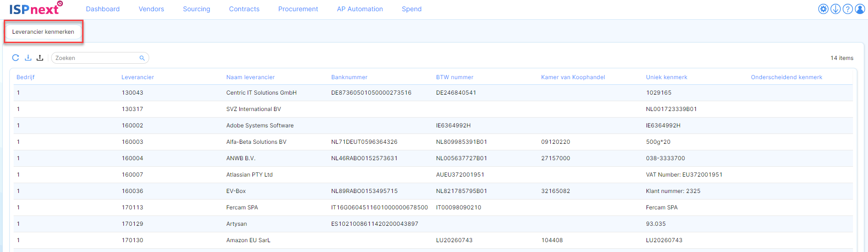Click the magnifier icon in Zoeken field
This screenshot has height=252, width=868.
(x=142, y=58)
